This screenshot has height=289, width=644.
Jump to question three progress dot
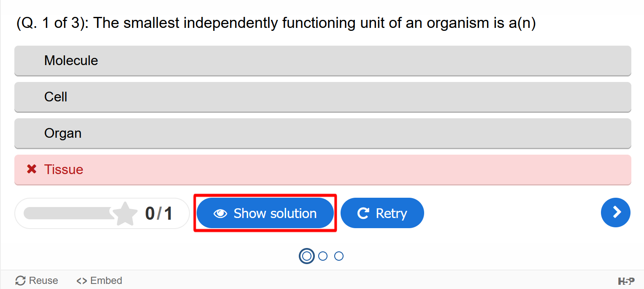tap(339, 256)
